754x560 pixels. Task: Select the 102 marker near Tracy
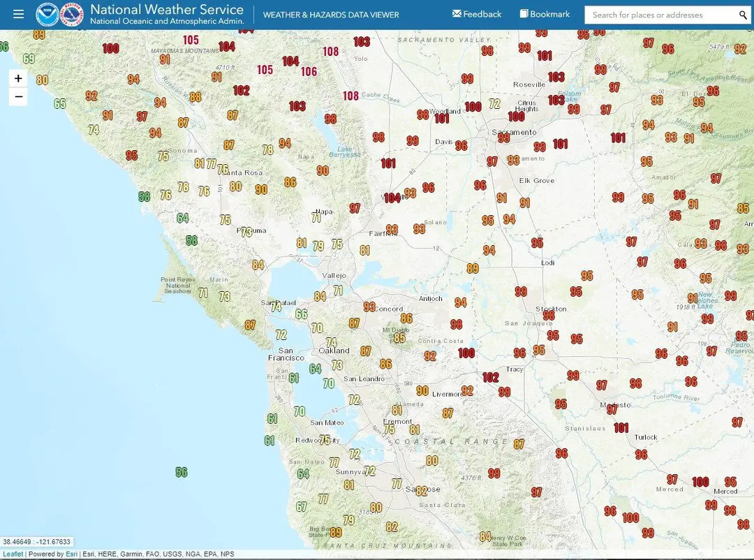pyautogui.click(x=491, y=378)
